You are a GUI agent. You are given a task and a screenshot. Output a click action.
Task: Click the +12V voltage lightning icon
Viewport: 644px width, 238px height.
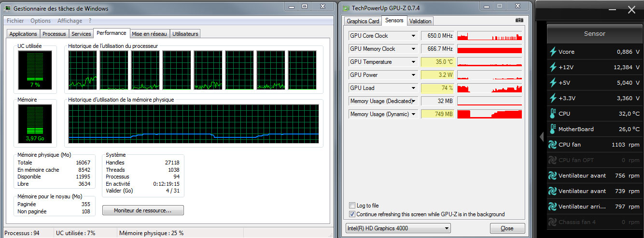(553, 67)
